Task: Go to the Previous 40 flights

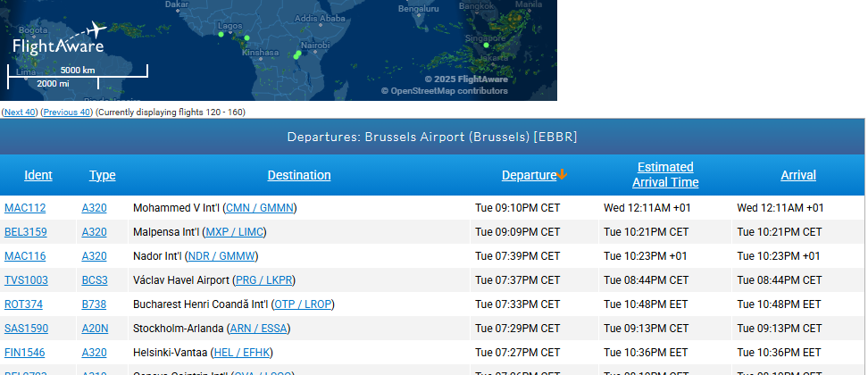Action: tap(66, 112)
